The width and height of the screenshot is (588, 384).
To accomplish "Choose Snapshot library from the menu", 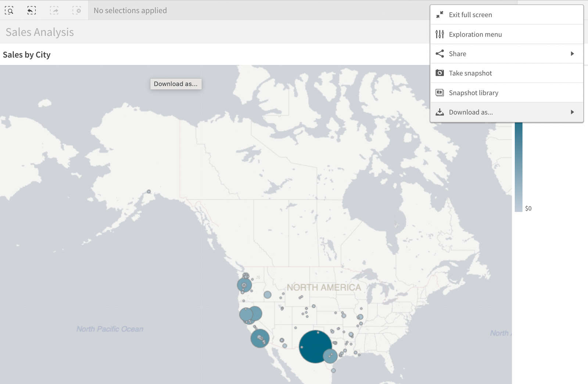I will [473, 93].
